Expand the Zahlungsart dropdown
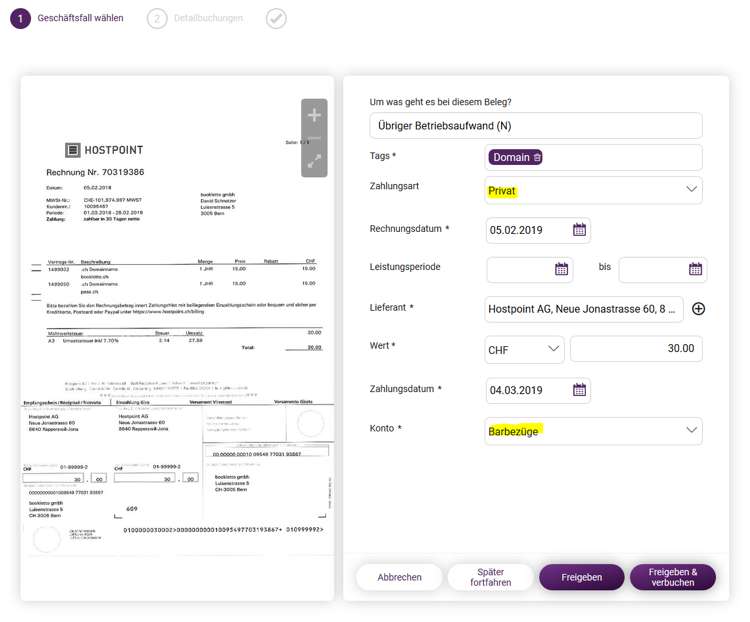The image size is (750, 622). [691, 189]
